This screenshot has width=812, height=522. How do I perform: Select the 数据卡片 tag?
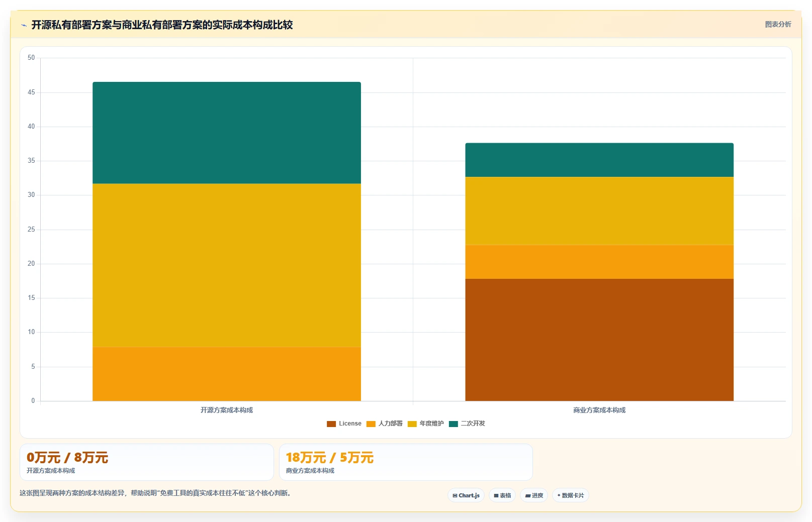pyautogui.click(x=571, y=495)
